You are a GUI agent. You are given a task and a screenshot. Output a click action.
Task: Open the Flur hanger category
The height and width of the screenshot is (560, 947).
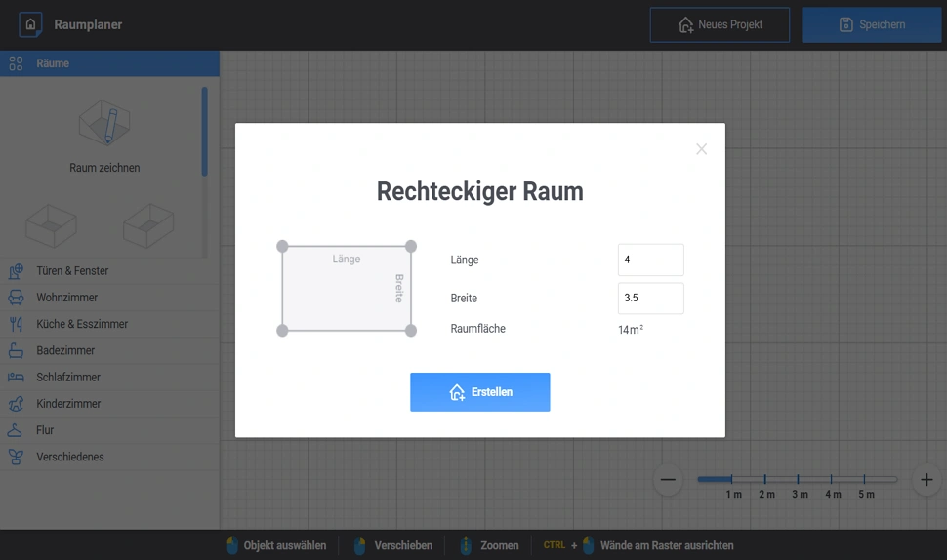coord(109,430)
